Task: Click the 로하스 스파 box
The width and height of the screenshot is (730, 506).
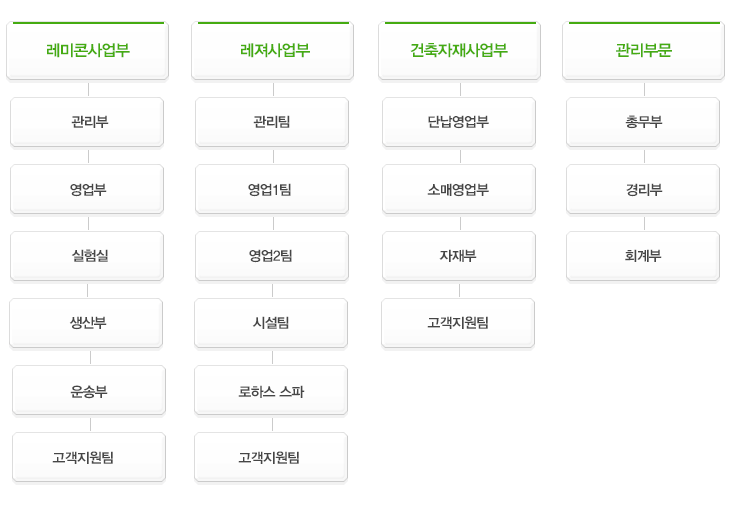Action: pyautogui.click(x=271, y=390)
